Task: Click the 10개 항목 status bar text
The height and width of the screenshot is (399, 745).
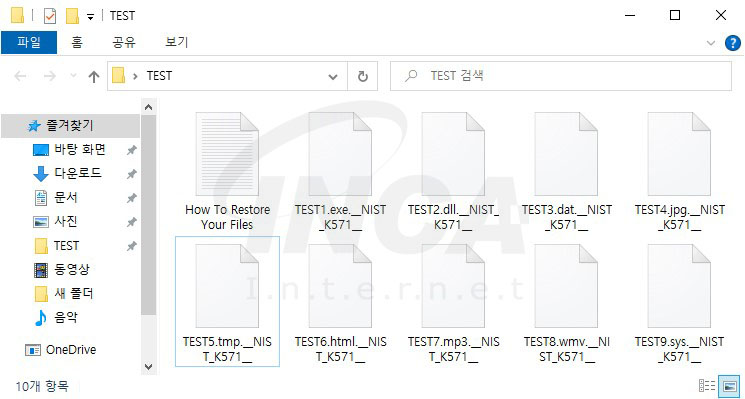Action: [42, 386]
